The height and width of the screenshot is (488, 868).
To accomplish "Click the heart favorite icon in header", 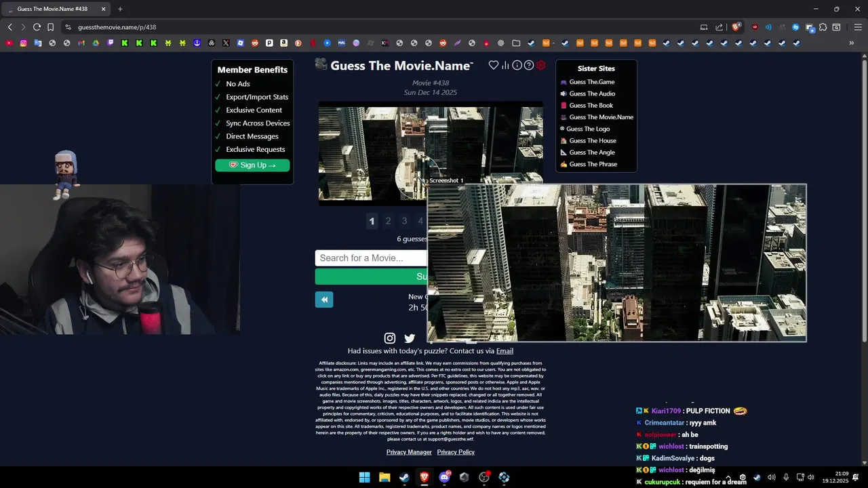I will pyautogui.click(x=494, y=65).
